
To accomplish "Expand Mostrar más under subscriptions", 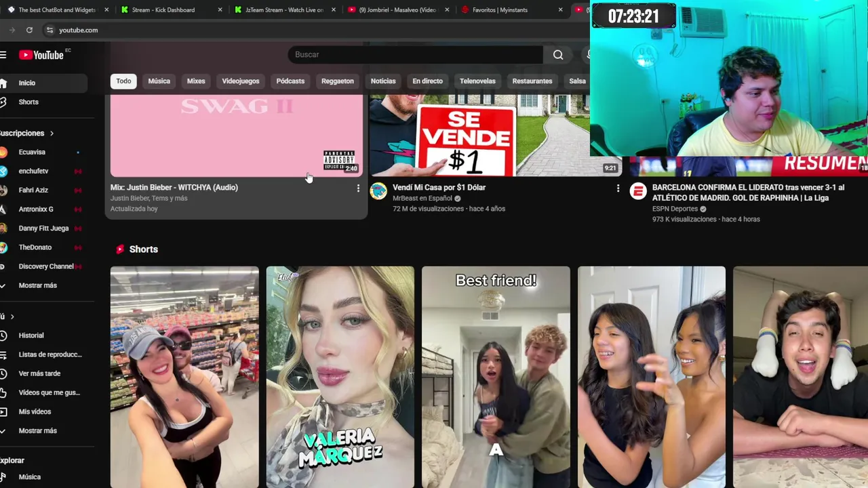I will [x=37, y=285].
